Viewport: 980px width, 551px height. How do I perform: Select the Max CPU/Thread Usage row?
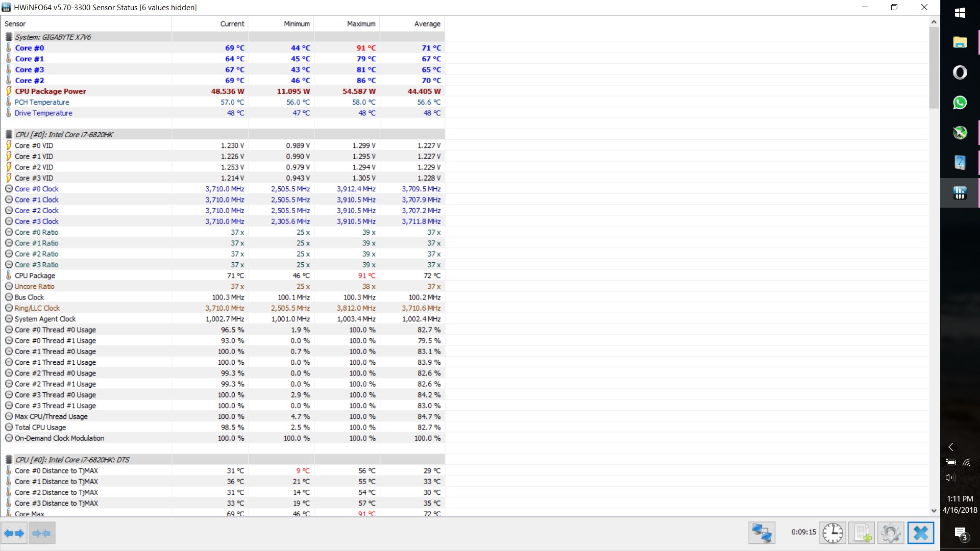[223, 416]
